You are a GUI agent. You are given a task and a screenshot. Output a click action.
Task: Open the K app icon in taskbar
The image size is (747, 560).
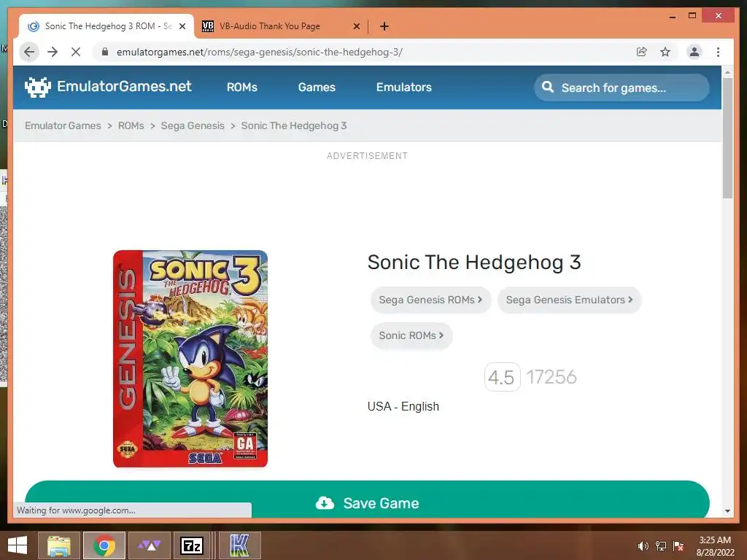(x=239, y=545)
